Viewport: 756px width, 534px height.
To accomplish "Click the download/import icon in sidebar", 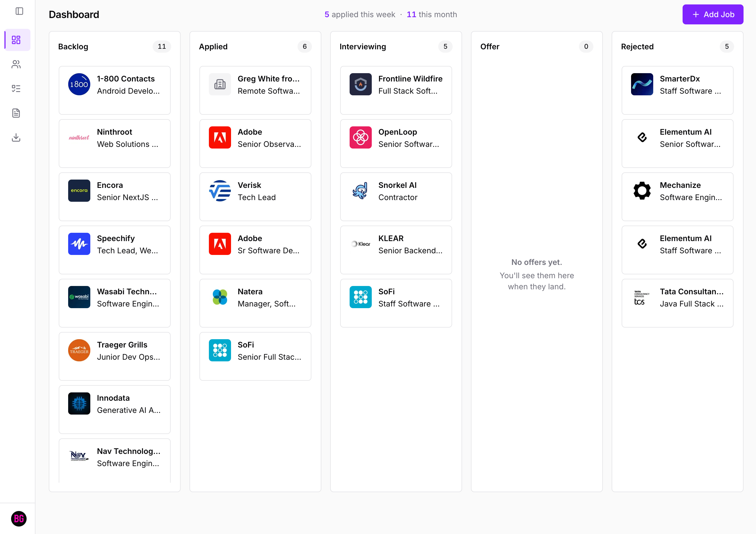I will 16,137.
